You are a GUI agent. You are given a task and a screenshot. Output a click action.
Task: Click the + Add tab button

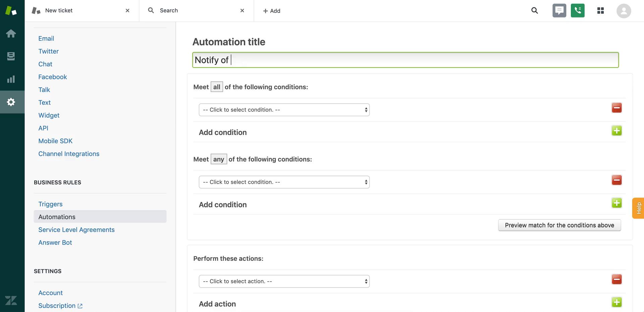coord(272,11)
